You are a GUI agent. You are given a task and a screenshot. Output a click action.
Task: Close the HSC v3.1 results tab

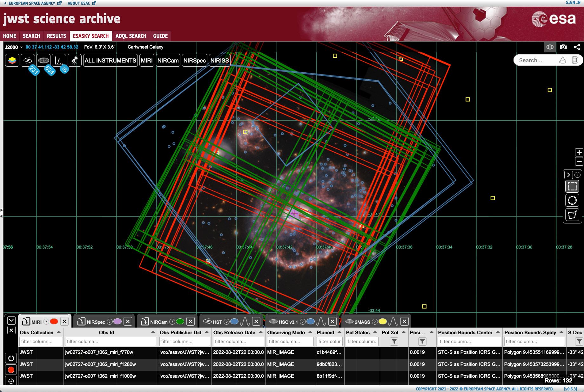coord(332,322)
